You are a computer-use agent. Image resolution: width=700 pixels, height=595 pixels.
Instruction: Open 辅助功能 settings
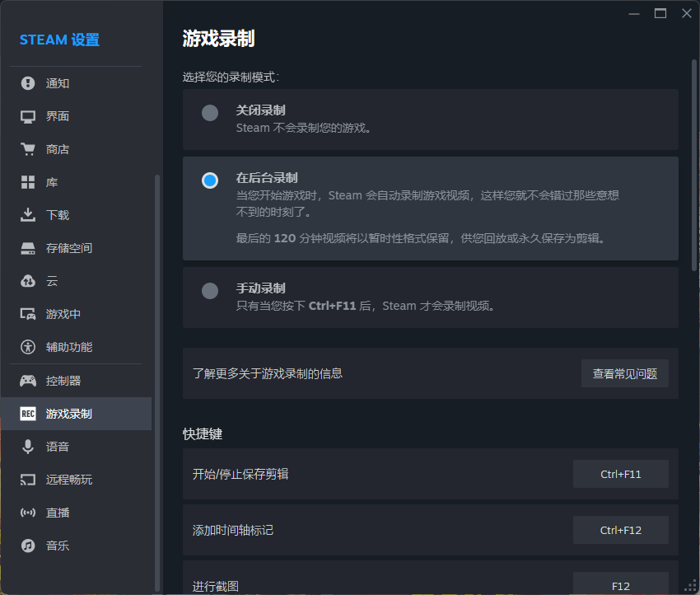pyautogui.click(x=76, y=347)
